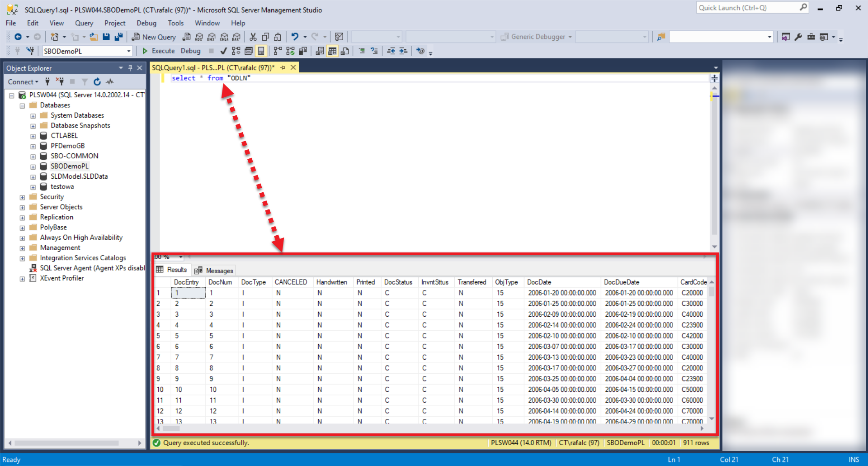
Task: Open Activity Monitor icon in Object Explorer
Action: coord(110,82)
